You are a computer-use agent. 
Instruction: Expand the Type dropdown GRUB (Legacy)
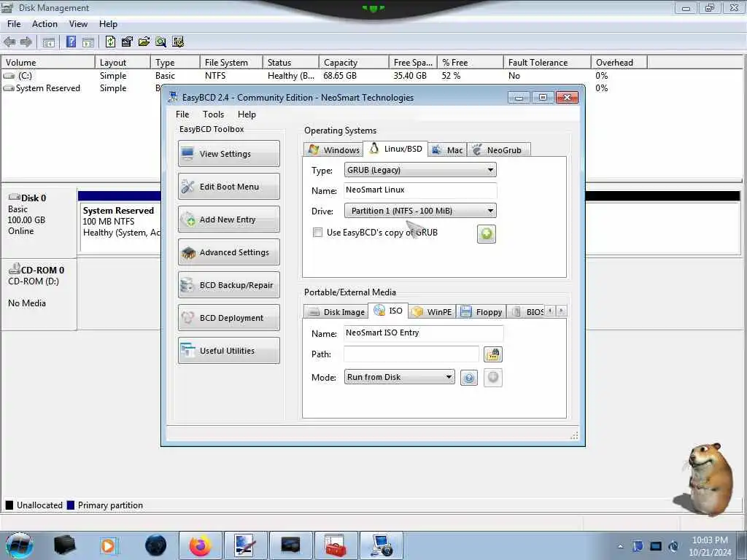420,170
